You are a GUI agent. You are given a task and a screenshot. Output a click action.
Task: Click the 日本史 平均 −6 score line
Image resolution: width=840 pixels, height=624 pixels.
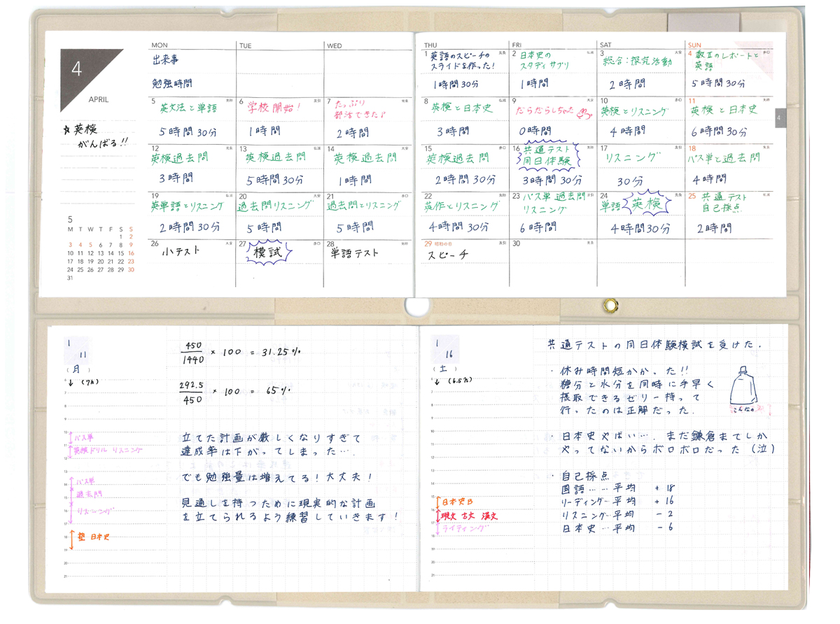[619, 528]
